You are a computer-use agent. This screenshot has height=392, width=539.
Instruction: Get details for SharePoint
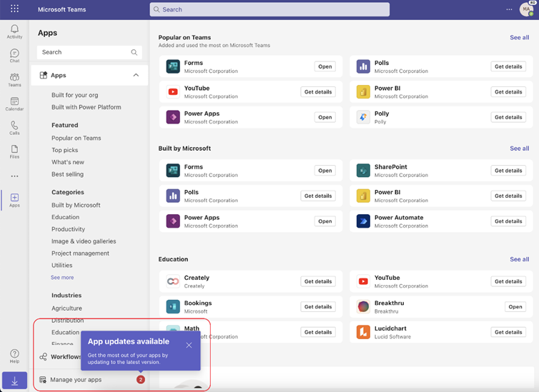(508, 171)
